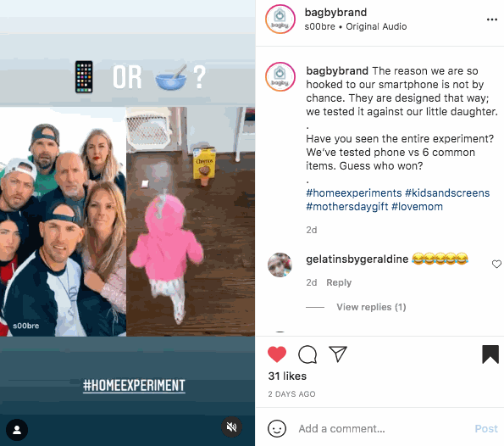Viewport: 504px width, 446px height.
Task: Open the #mothersdaygift hashtag
Action: [347, 207]
